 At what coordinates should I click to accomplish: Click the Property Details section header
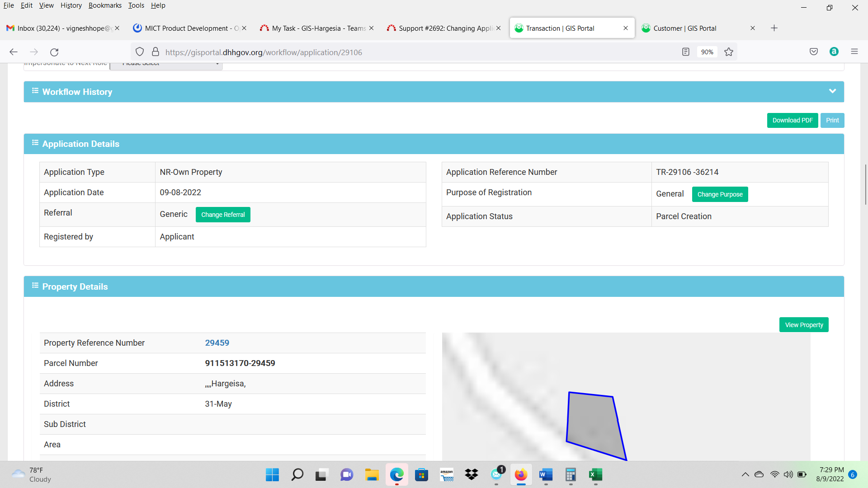coord(434,286)
